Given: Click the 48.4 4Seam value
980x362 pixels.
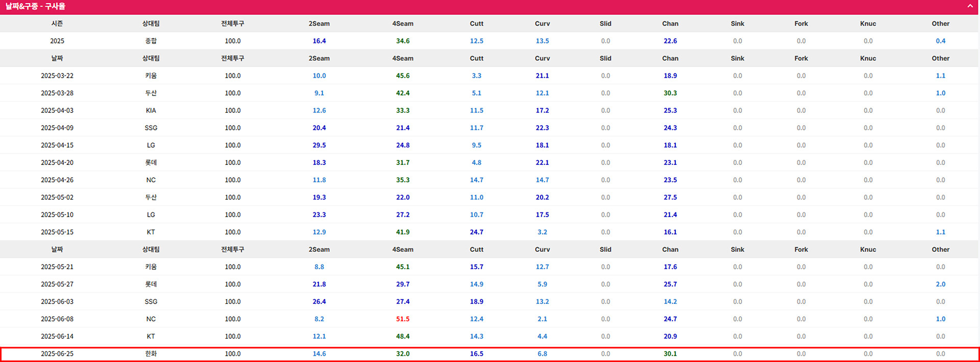Looking at the screenshot, I should click(x=403, y=336).
